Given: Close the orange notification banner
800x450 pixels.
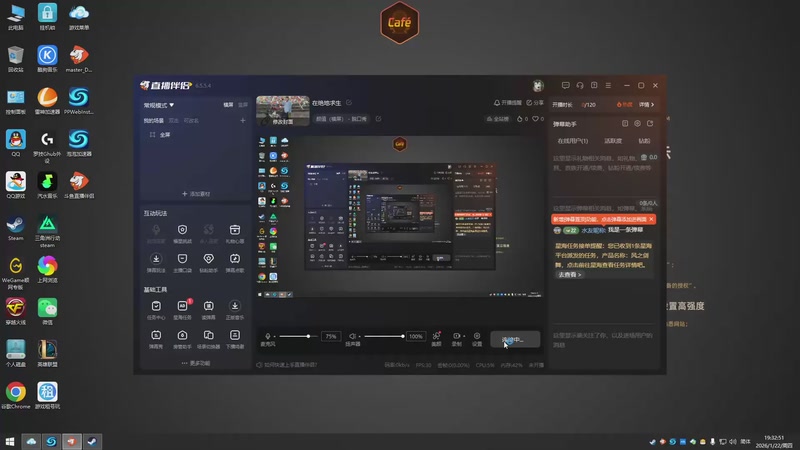Looking at the screenshot, I should point(651,219).
